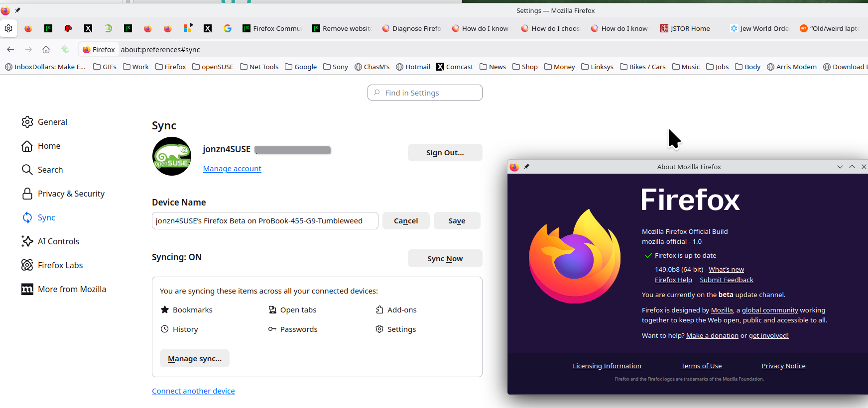Click the openSUSE account avatar
The width and height of the screenshot is (868, 408).
pyautogui.click(x=172, y=156)
